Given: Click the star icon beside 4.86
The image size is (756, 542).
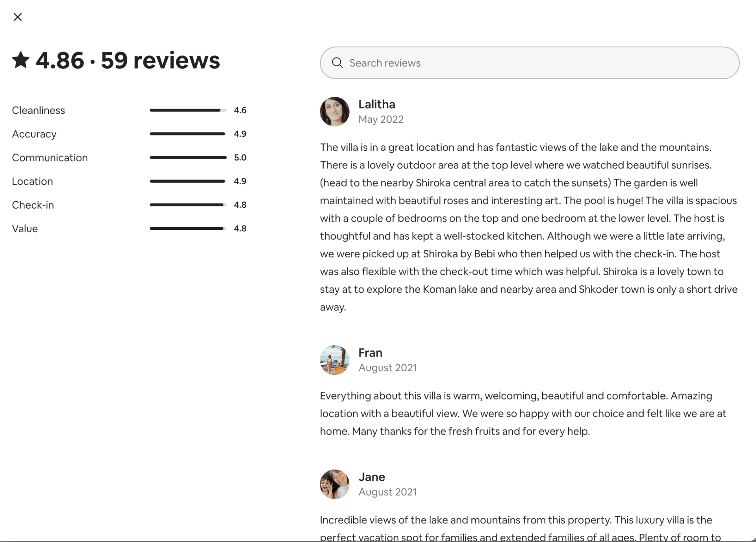Looking at the screenshot, I should pyautogui.click(x=21, y=60).
